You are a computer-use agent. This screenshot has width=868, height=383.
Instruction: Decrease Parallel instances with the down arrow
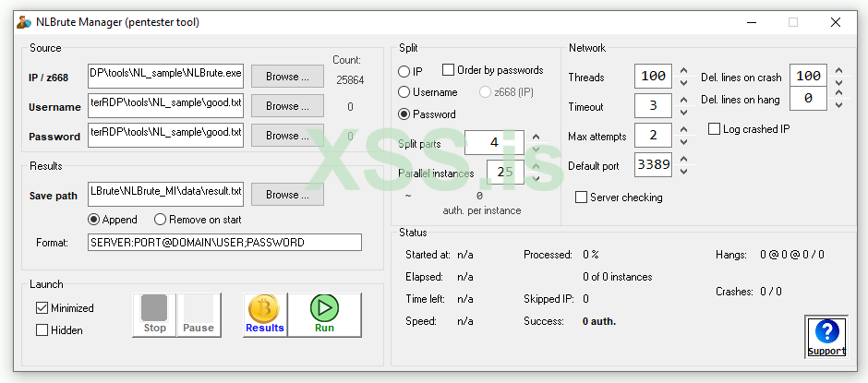pyautogui.click(x=536, y=178)
